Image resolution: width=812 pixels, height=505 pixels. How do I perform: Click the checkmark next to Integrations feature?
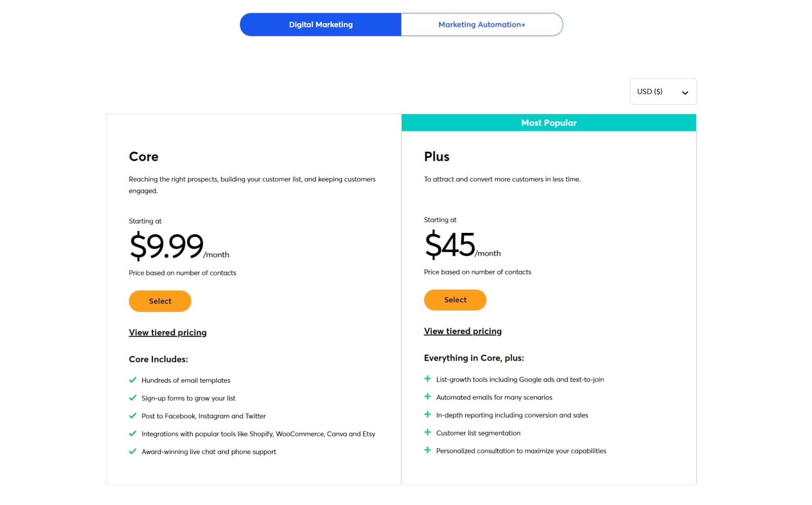(x=133, y=433)
